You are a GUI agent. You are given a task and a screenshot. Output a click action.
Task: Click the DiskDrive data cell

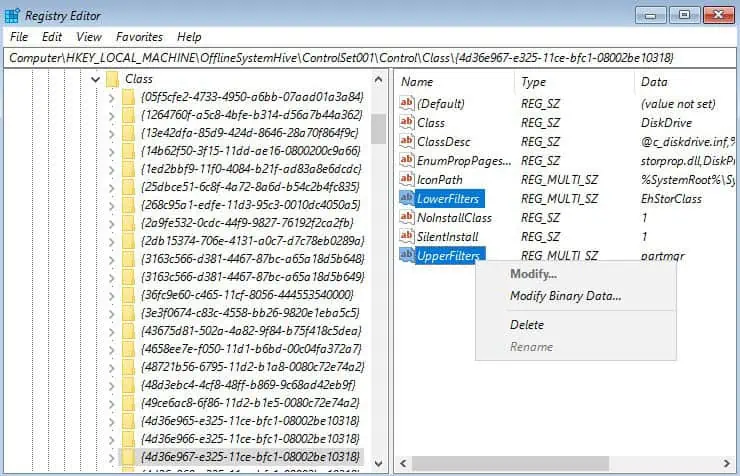(x=666, y=123)
